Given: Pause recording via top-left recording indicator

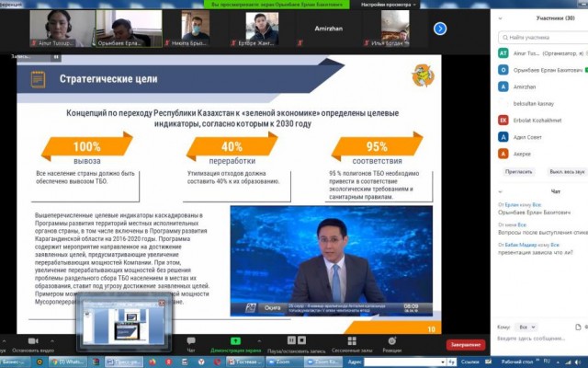Looking at the screenshot, I should [x=56, y=57].
